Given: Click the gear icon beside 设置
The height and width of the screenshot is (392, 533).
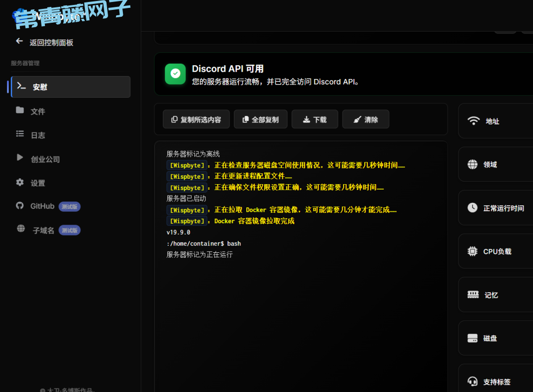Looking at the screenshot, I should click(20, 183).
